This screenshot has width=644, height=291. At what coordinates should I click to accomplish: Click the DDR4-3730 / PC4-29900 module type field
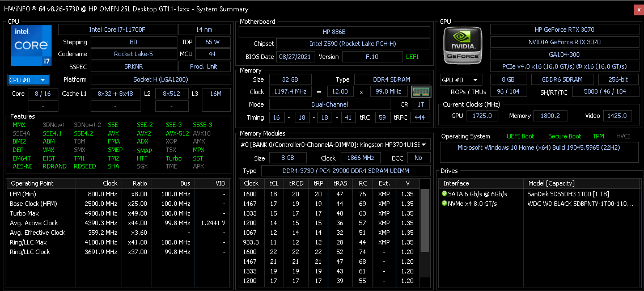(x=346, y=171)
